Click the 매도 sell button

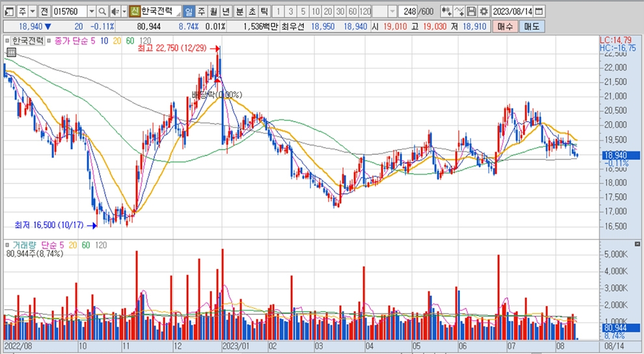tap(531, 27)
